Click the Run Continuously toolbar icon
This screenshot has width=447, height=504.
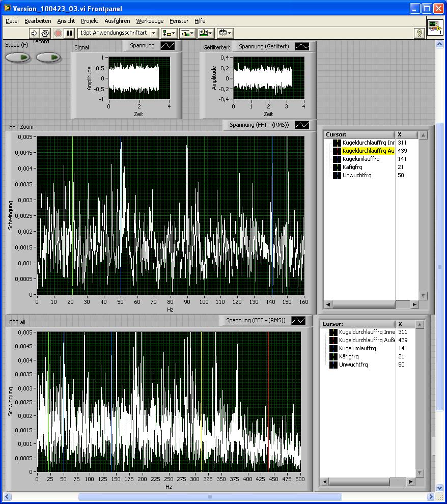(x=45, y=33)
